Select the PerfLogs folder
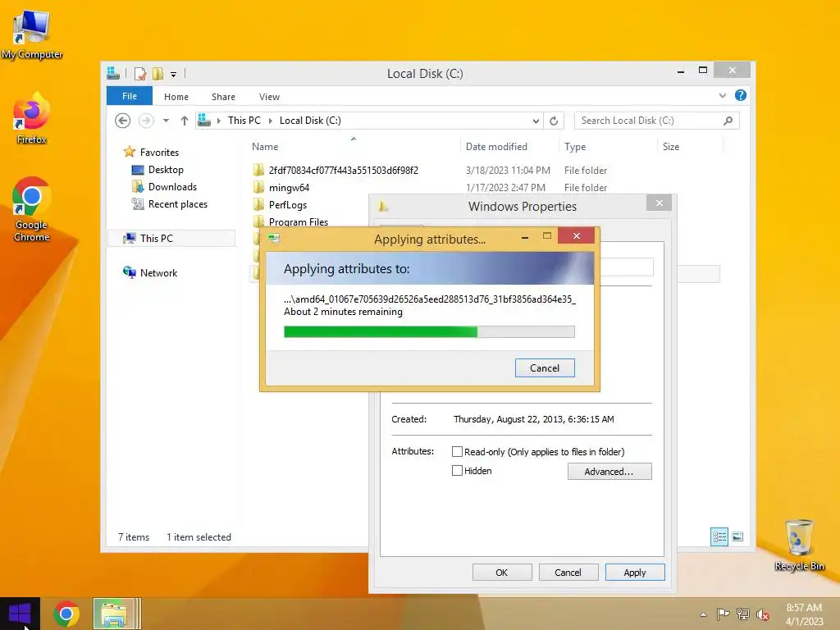Viewport: 840px width, 630px height. coord(288,204)
